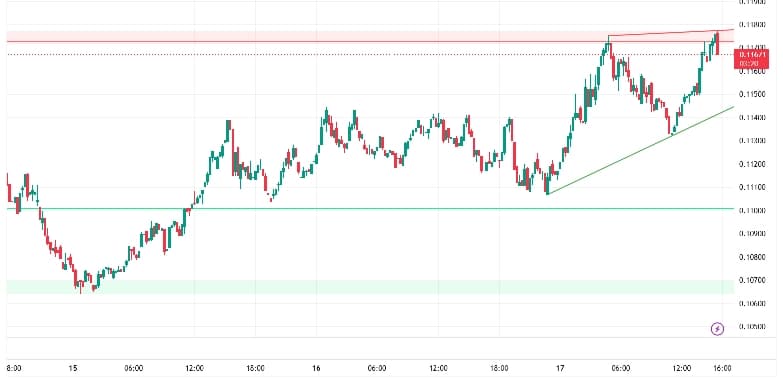Click the 06:00 label right after date 15

tap(134, 369)
